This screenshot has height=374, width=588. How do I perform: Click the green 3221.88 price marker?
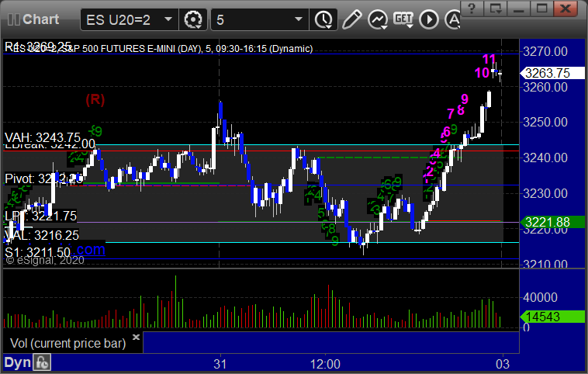(552, 222)
